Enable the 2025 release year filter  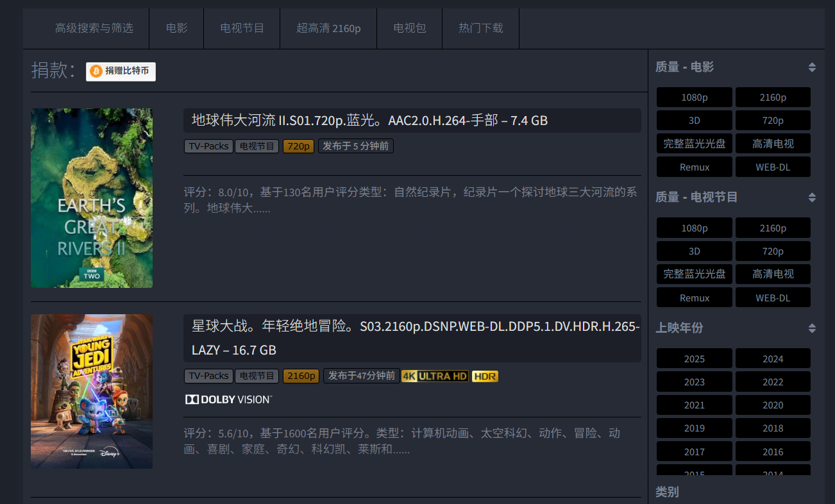(694, 358)
